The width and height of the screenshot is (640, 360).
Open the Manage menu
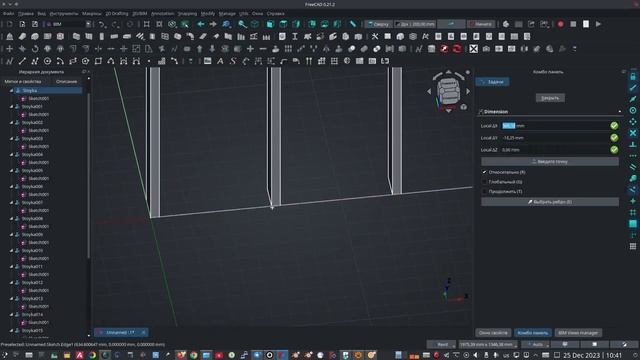[x=227, y=13]
